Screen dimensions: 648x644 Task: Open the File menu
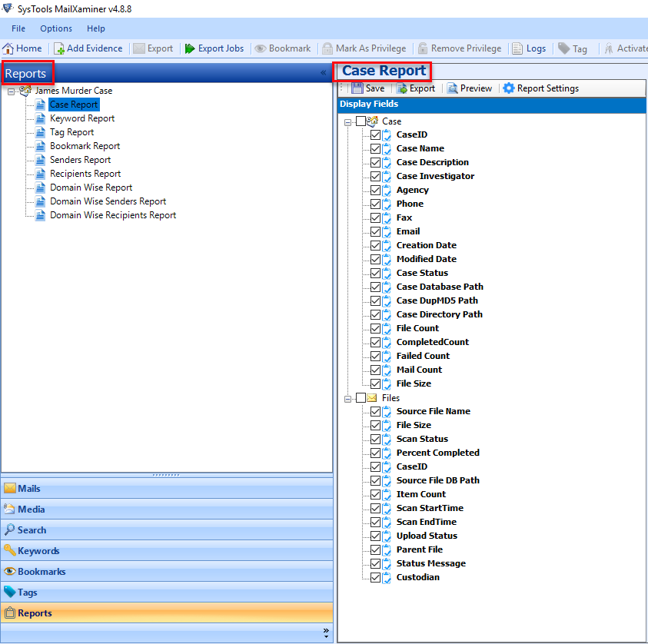(x=18, y=28)
